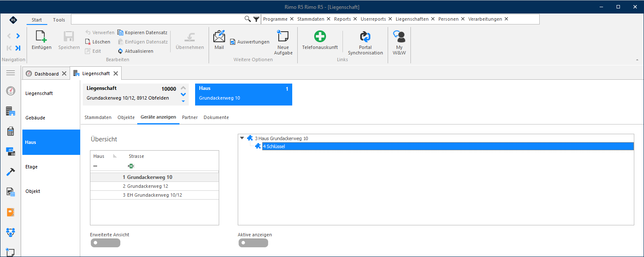Viewport: 644px width, 257px height.
Task: Collapse the ribbon with the small arrow
Action: click(637, 60)
